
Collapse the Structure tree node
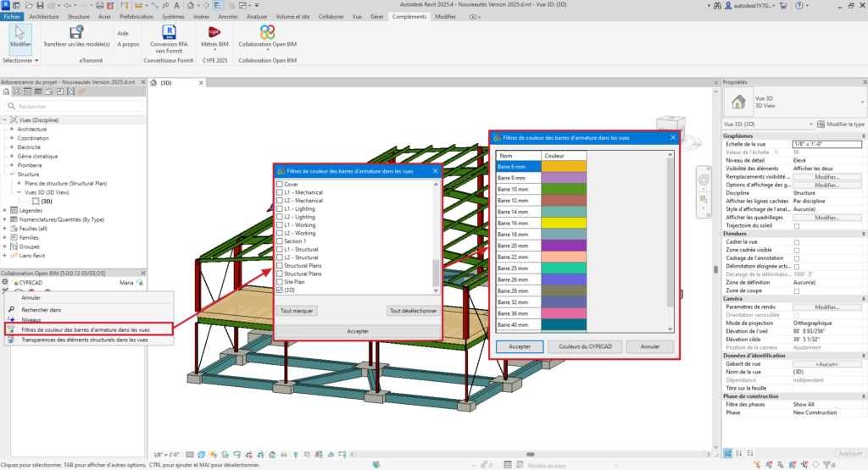coord(12,174)
